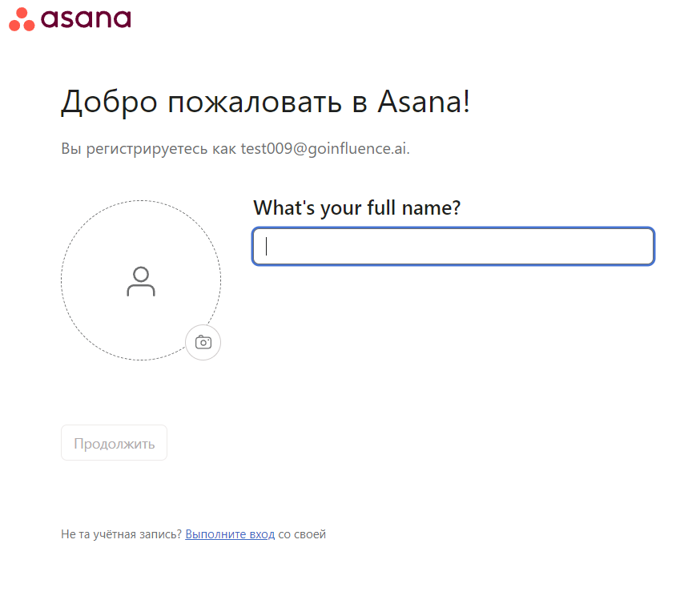Click the "Не та учётная запись?" text
The width and height of the screenshot is (680, 616).
(121, 534)
